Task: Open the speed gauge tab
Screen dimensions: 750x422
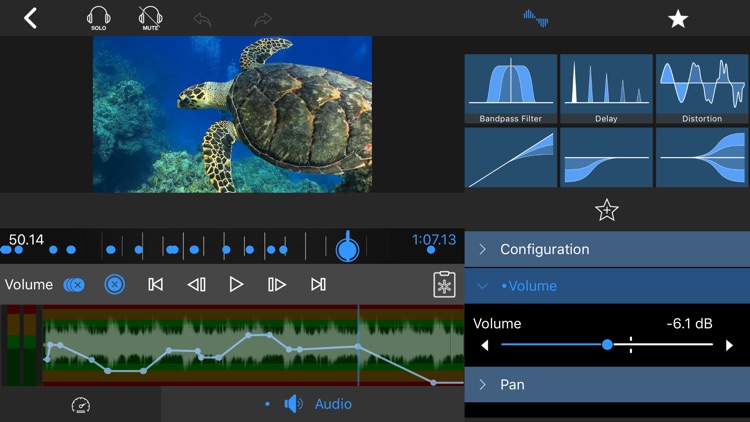Action: click(80, 405)
